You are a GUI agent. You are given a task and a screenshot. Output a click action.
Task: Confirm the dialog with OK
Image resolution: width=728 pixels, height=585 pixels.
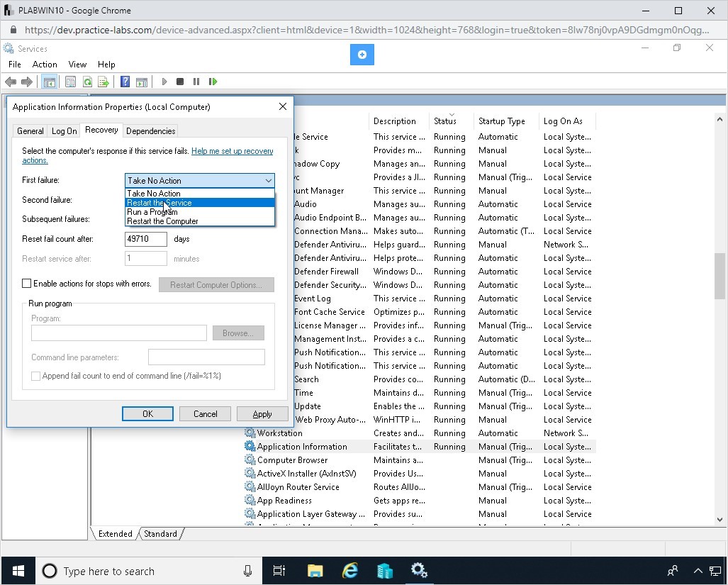point(147,413)
